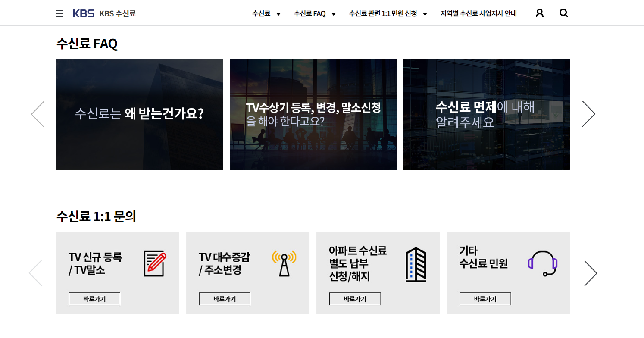Image resolution: width=644 pixels, height=338 pixels.
Task: Go to next 1:1 문의 slide arrow
Action: [x=591, y=273]
